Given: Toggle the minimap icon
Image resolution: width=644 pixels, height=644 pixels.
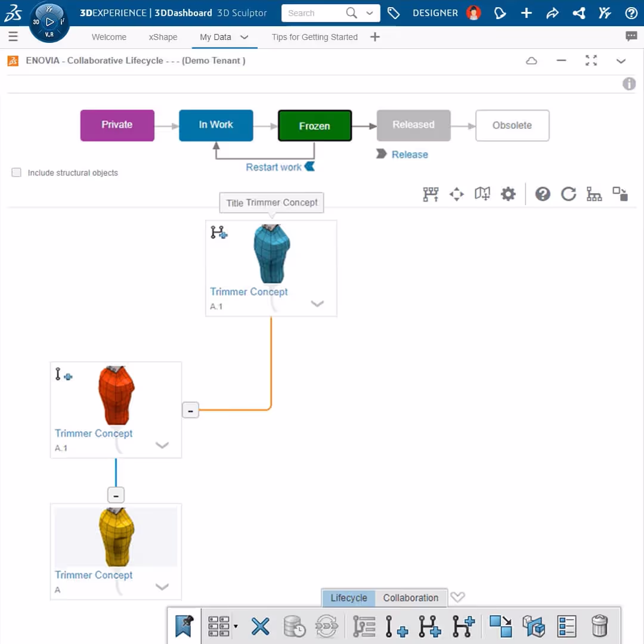Looking at the screenshot, I should tap(482, 194).
